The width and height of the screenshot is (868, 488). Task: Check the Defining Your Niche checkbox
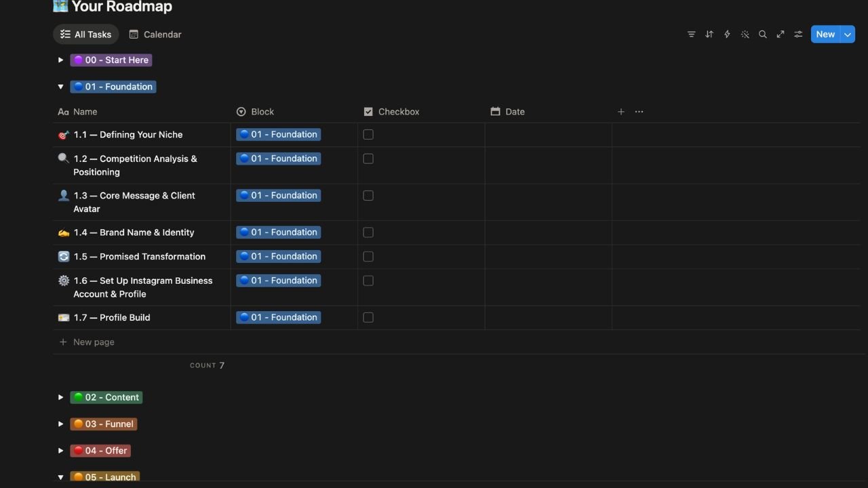368,135
